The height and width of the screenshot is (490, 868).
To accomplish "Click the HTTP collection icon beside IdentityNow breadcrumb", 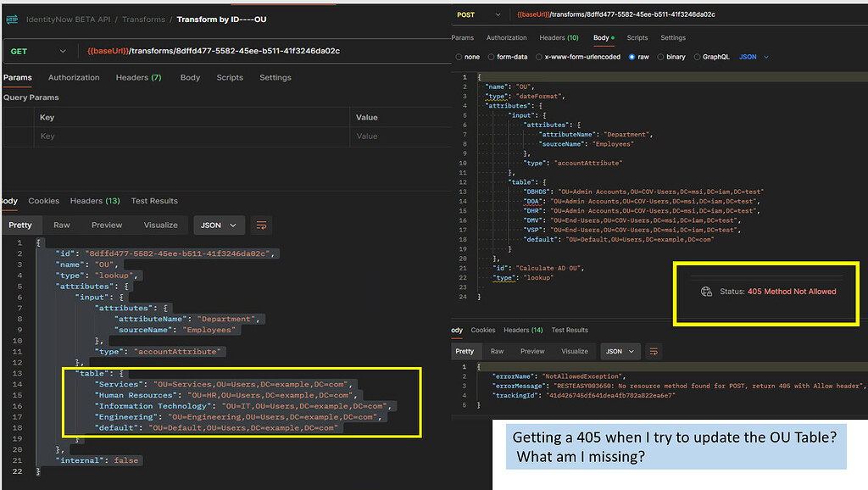I will pos(12,19).
